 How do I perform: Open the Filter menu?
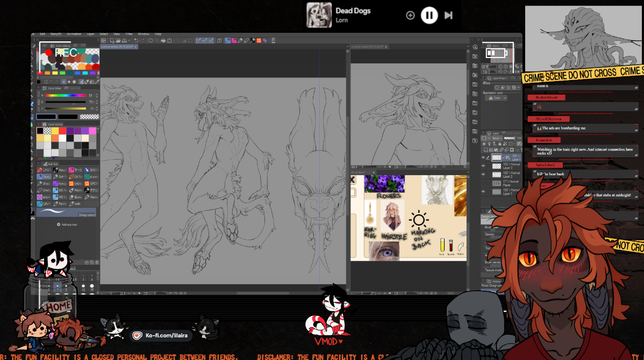point(129,34)
